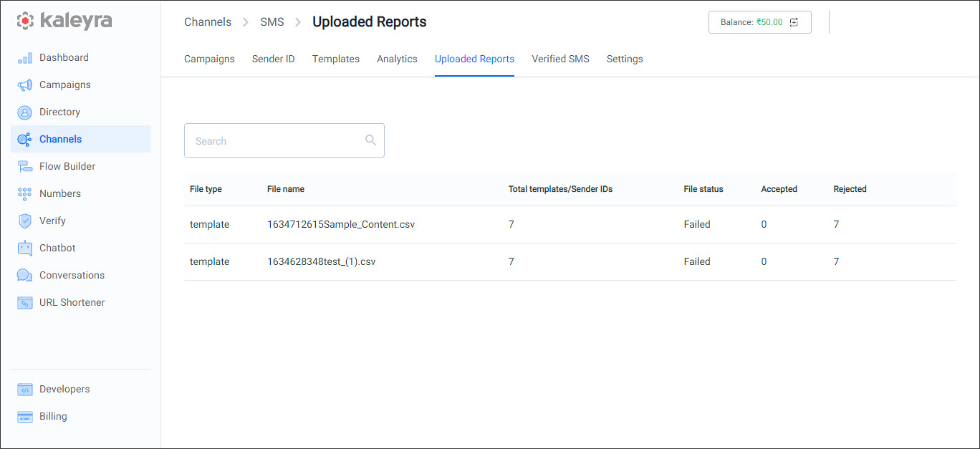Open URL Shortener in the sidebar

80,302
